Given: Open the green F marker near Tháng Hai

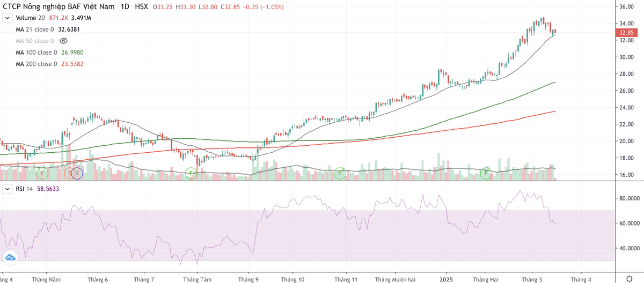Looking at the screenshot, I should click(486, 173).
